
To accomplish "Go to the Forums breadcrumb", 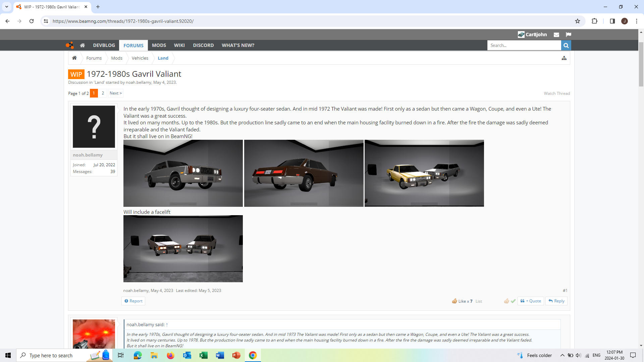I will point(94,58).
